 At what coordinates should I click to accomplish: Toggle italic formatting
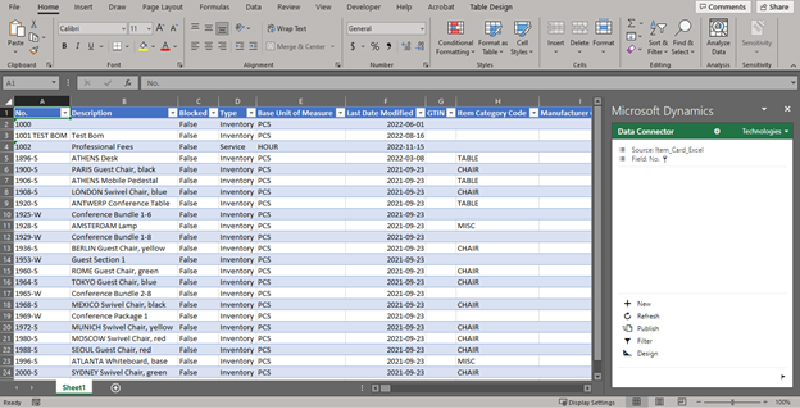coord(78,46)
